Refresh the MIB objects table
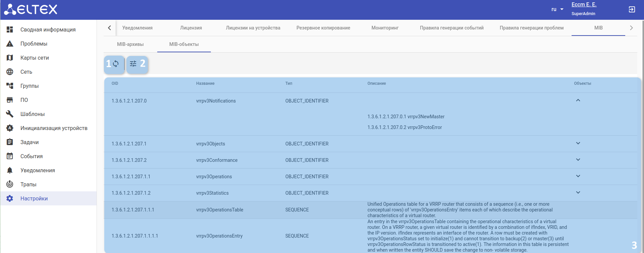Image resolution: width=644 pixels, height=253 pixels. click(x=116, y=64)
